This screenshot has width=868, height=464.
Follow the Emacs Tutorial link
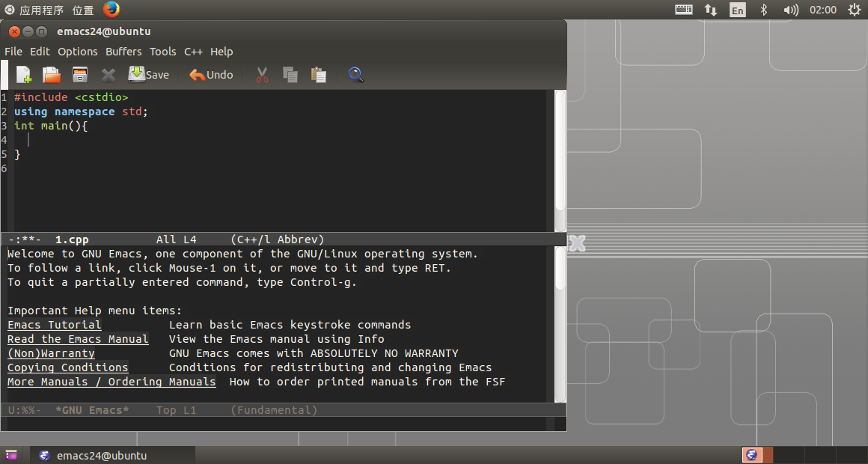tap(54, 325)
